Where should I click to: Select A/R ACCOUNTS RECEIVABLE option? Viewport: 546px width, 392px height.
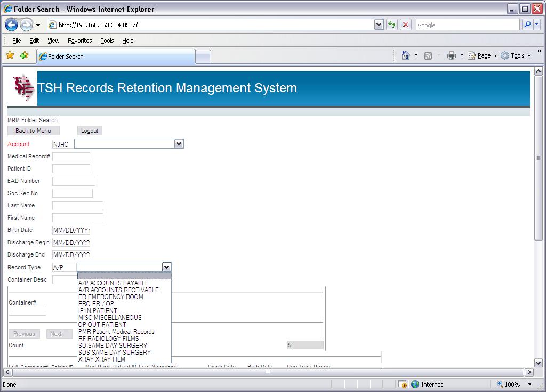click(124, 290)
